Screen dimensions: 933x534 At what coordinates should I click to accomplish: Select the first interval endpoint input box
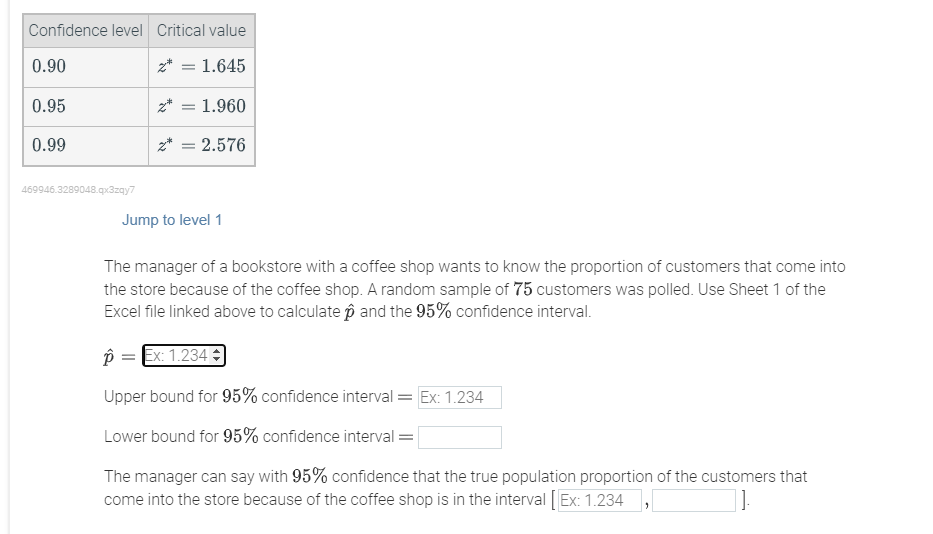click(x=600, y=500)
